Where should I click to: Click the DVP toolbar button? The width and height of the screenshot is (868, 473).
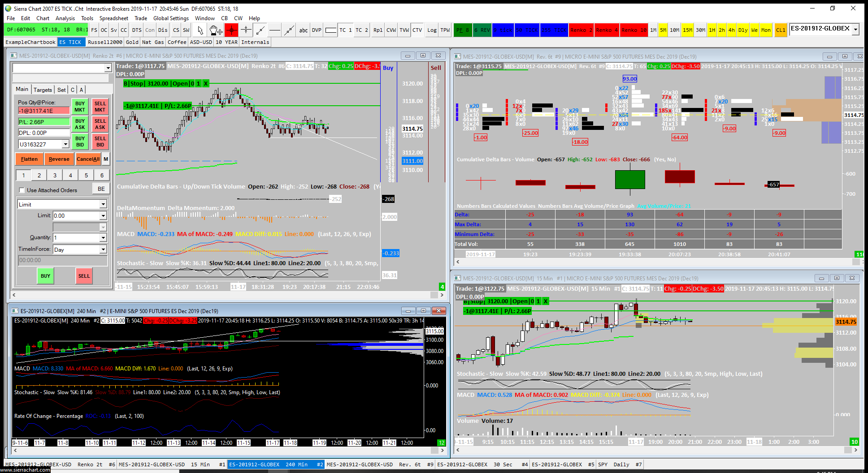[x=317, y=30]
